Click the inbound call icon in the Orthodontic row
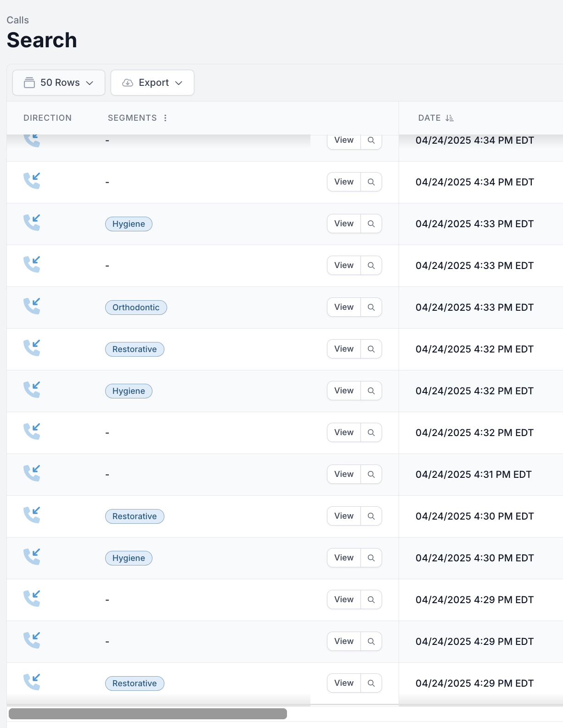The image size is (563, 728). coord(32,306)
